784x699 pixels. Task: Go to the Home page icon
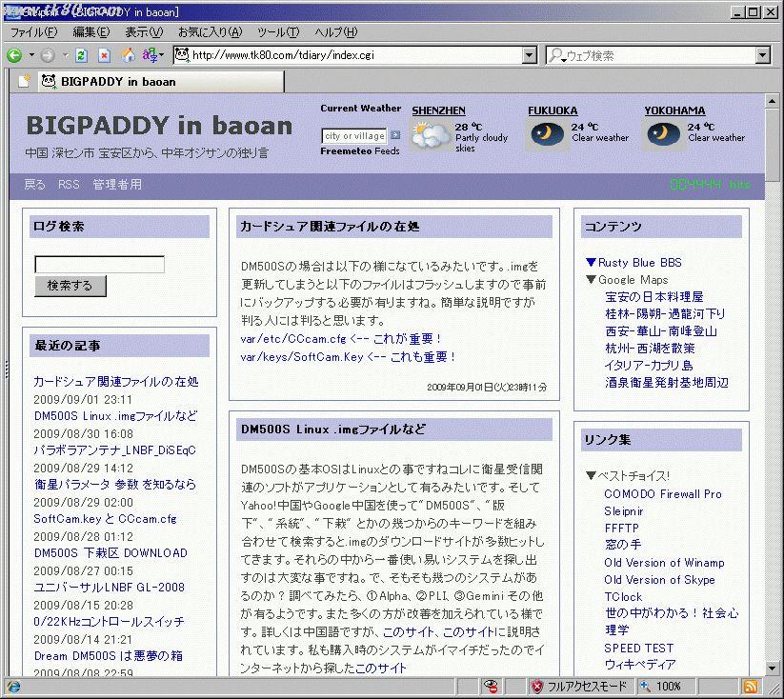point(128,55)
